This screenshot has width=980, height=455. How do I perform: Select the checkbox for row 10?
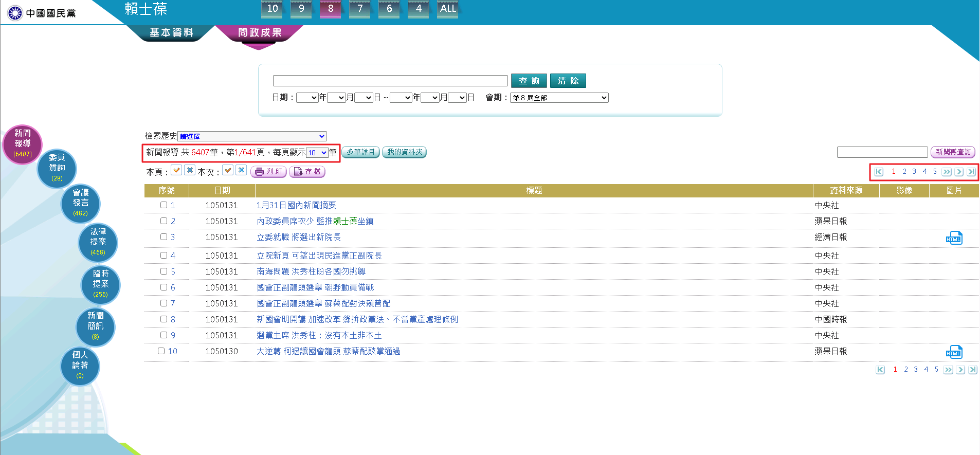pyautogui.click(x=161, y=351)
